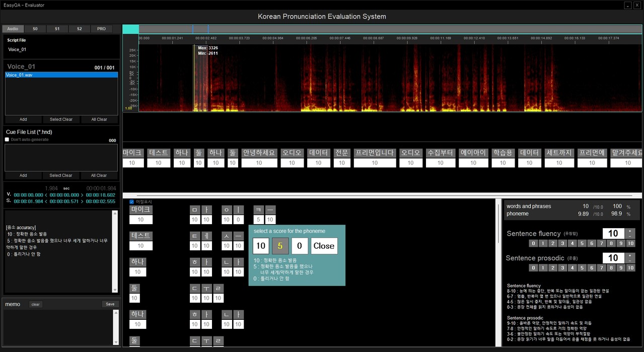Select the word 안녕하세요 in the timeline

259,153
